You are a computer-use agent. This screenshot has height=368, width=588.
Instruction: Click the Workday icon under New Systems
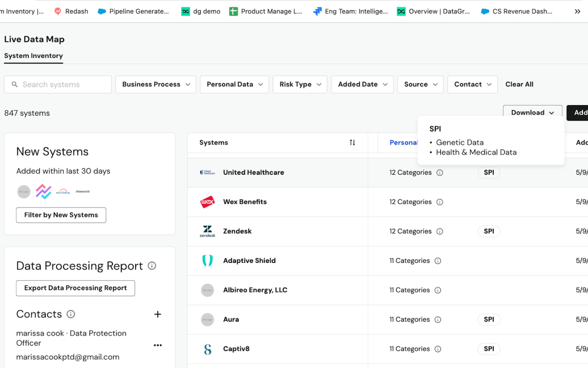tap(63, 192)
